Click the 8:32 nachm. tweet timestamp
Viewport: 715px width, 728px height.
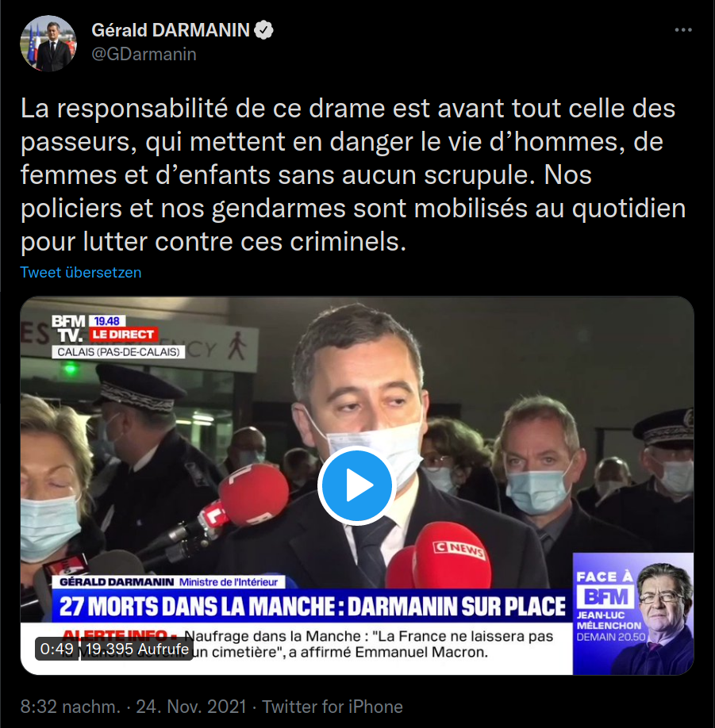pos(70,707)
